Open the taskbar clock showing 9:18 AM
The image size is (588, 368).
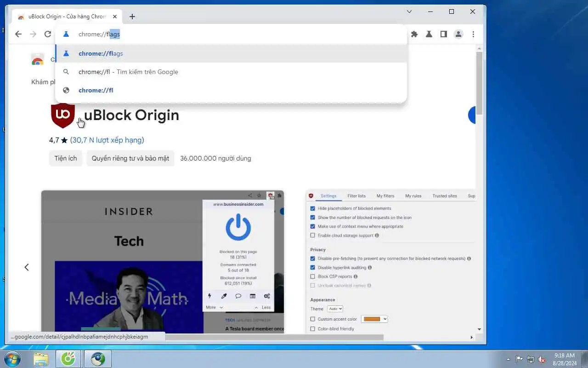coord(565,359)
